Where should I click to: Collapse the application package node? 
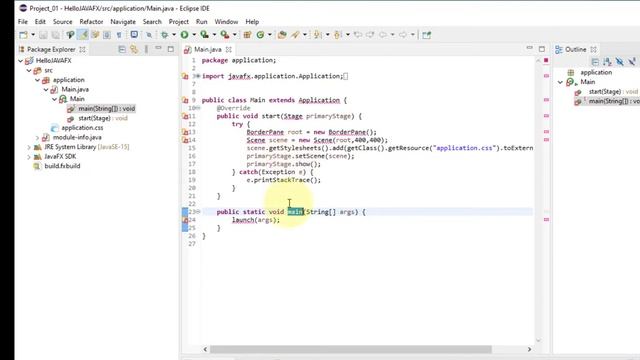(38, 80)
